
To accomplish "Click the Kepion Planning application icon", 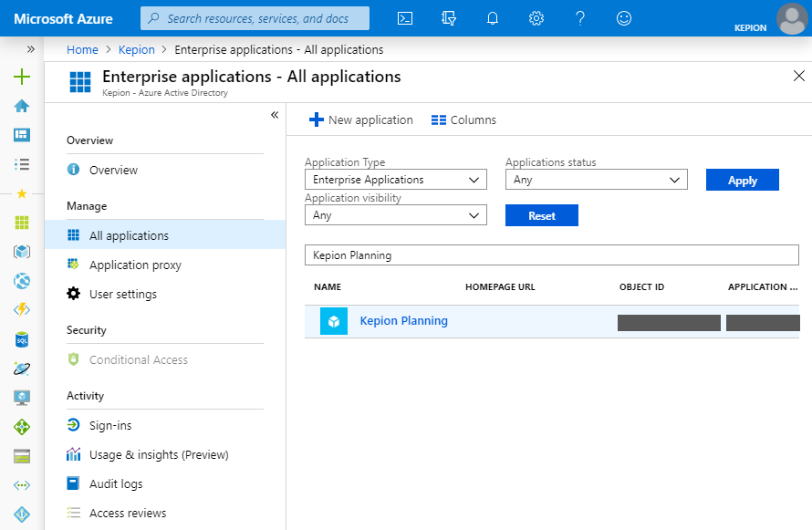I will (x=333, y=320).
